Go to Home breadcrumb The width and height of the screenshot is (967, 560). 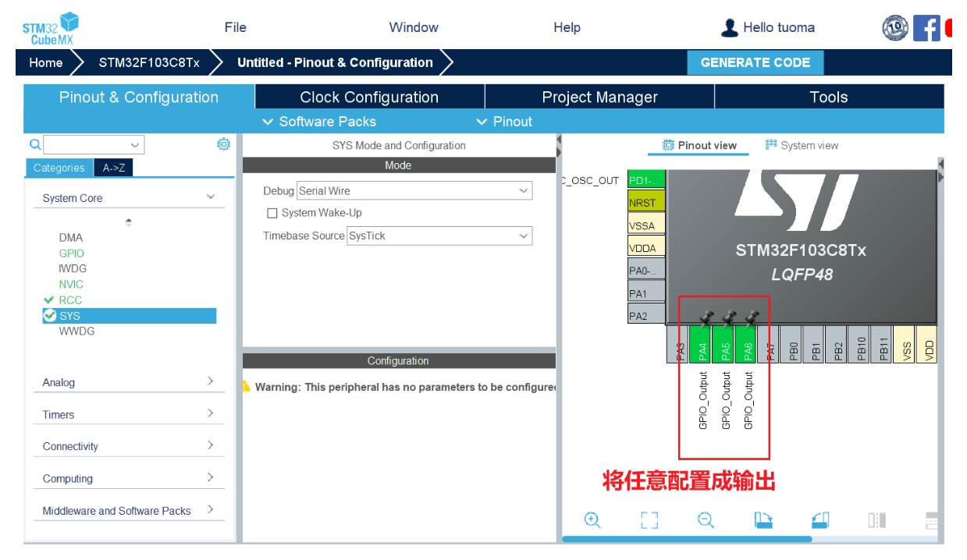[x=46, y=62]
